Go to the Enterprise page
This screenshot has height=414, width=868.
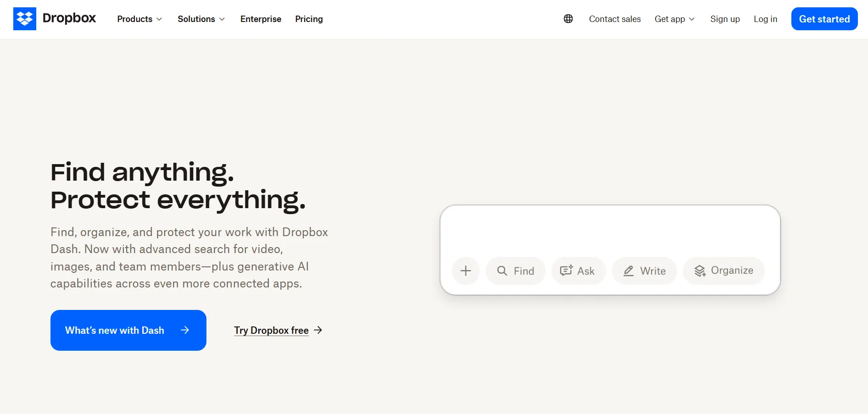tap(261, 19)
